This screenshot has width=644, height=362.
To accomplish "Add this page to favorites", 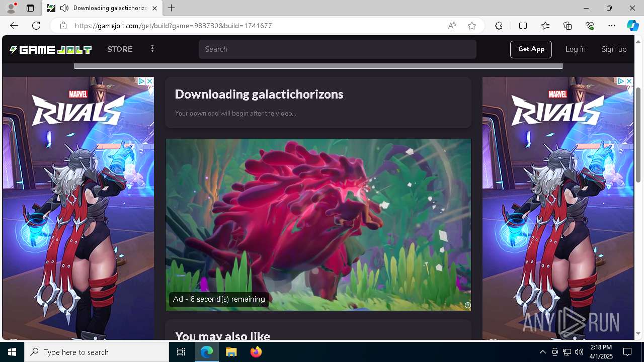I will pyautogui.click(x=472, y=26).
